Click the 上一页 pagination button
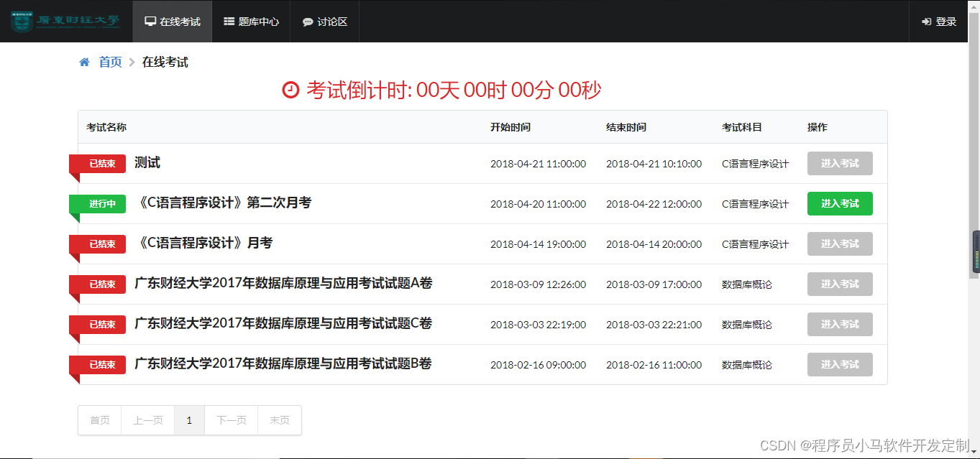Viewport: 980px width, 459px height. pos(147,420)
